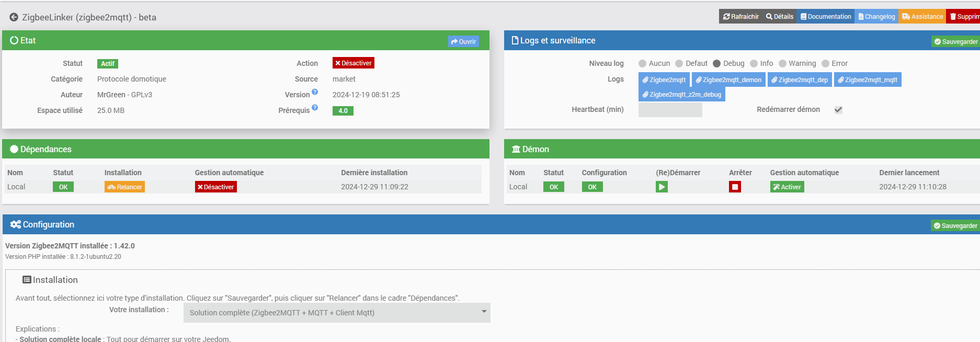
Task: Click Activer for demon automatic management
Action: coord(787,187)
